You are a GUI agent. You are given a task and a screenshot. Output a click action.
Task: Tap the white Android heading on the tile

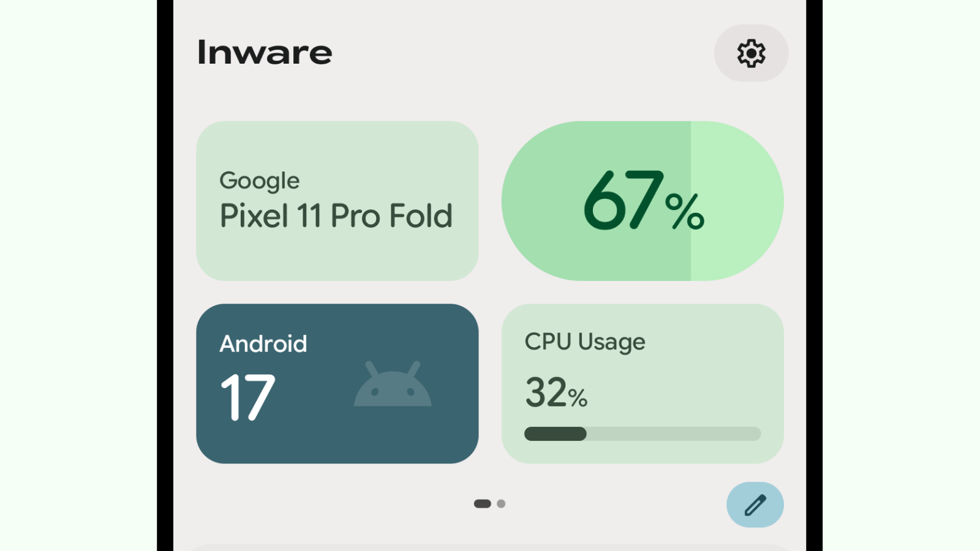click(x=263, y=344)
